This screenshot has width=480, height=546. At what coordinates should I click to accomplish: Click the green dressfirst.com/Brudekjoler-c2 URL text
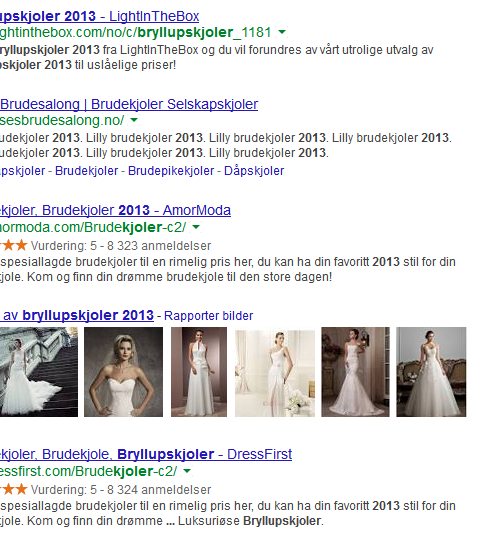click(88, 471)
